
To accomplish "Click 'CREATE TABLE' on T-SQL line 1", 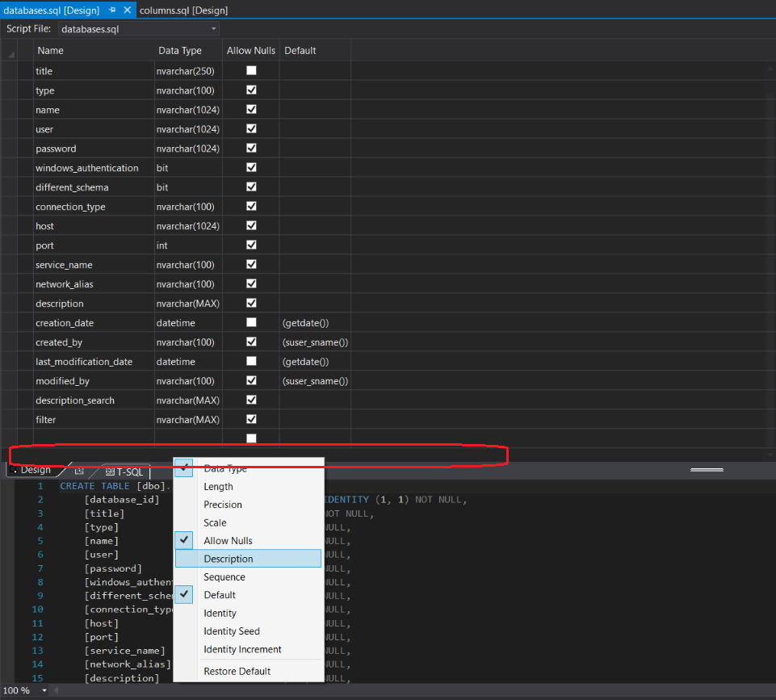I will pyautogui.click(x=94, y=486).
